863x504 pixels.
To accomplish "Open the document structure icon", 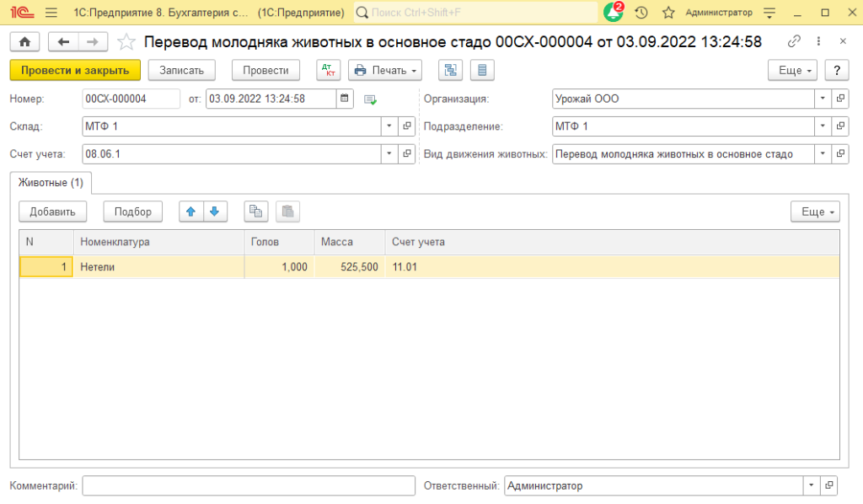I will pyautogui.click(x=450, y=71).
